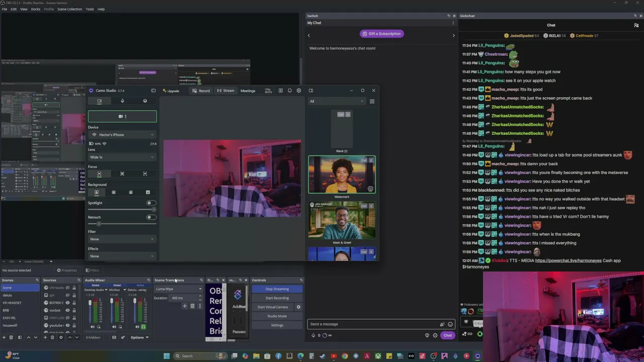
Task: Show the VRHeadset source via eye icon
Action: coord(67,288)
